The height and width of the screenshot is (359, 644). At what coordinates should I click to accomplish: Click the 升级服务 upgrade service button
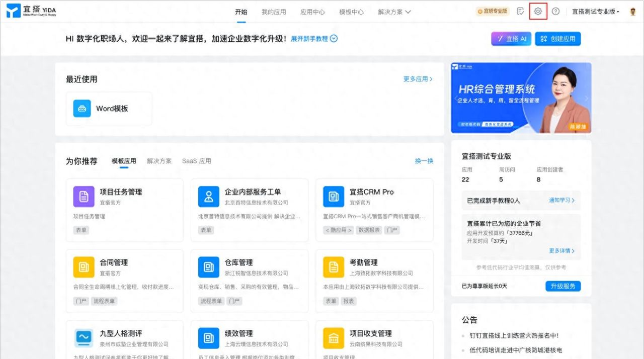[563, 286]
